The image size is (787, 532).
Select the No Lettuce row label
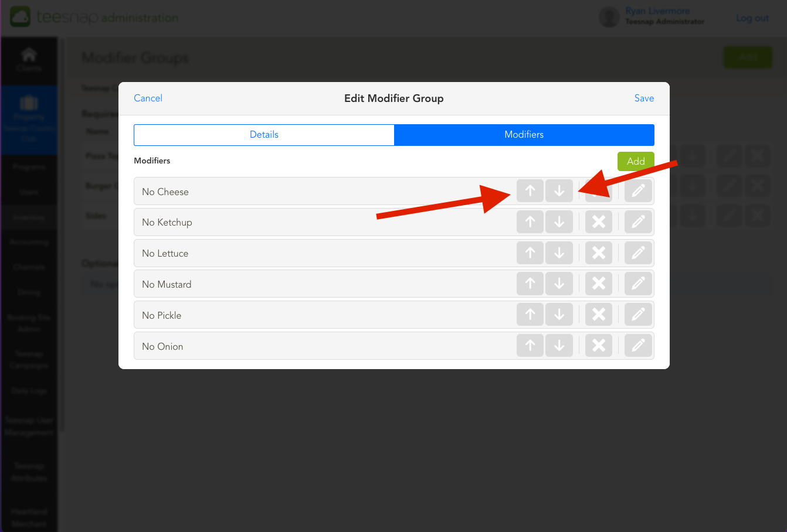tap(165, 253)
